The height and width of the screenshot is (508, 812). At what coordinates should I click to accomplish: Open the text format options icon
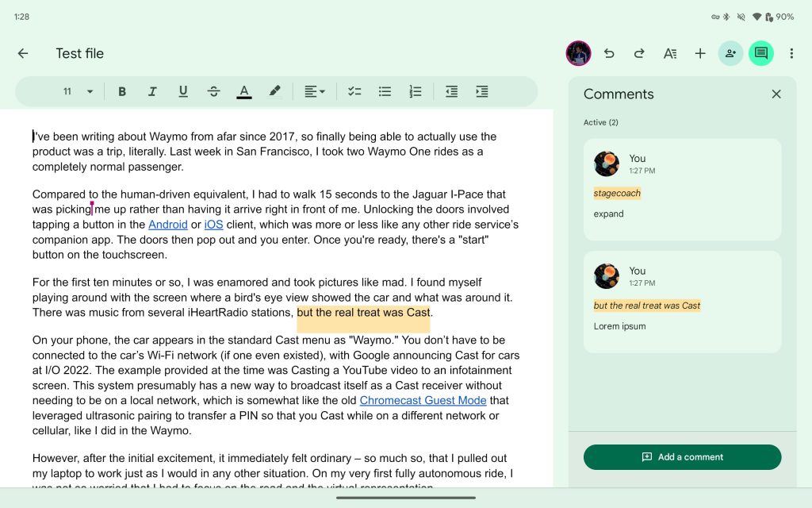click(x=670, y=53)
